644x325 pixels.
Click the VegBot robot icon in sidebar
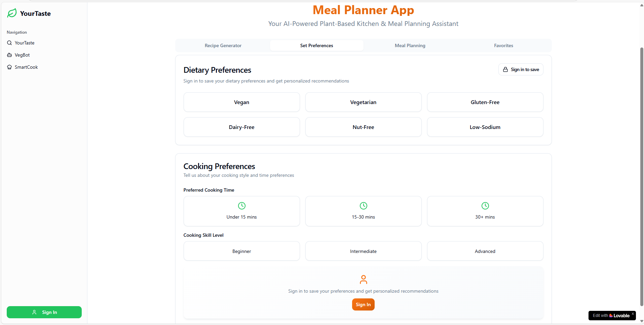point(9,55)
